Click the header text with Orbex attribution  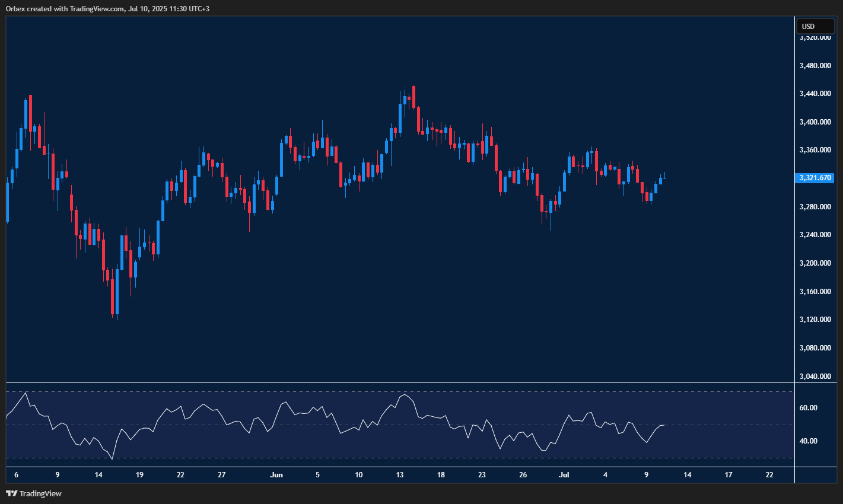pyautogui.click(x=107, y=8)
